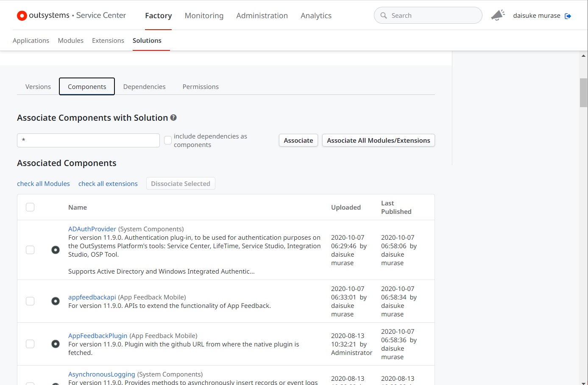Toggle the select-all checkbox in table header
The height and width of the screenshot is (385, 588).
click(30, 207)
